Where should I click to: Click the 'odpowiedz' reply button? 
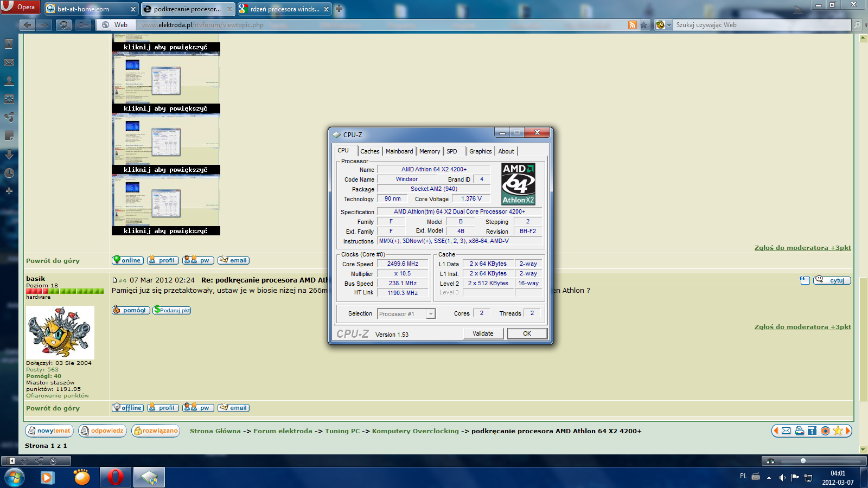click(102, 431)
